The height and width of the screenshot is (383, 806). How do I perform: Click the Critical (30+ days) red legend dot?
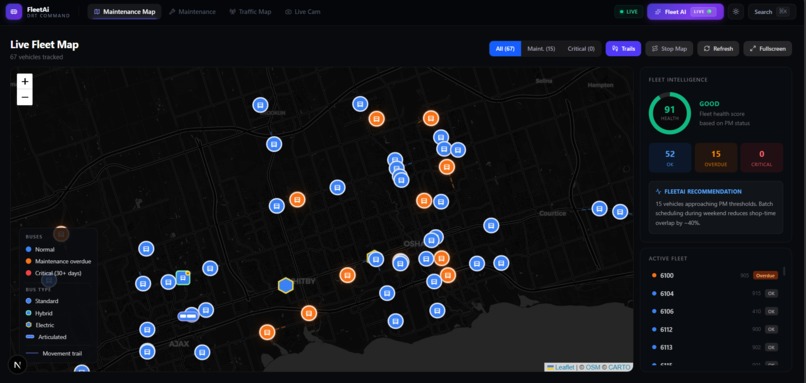coord(28,273)
